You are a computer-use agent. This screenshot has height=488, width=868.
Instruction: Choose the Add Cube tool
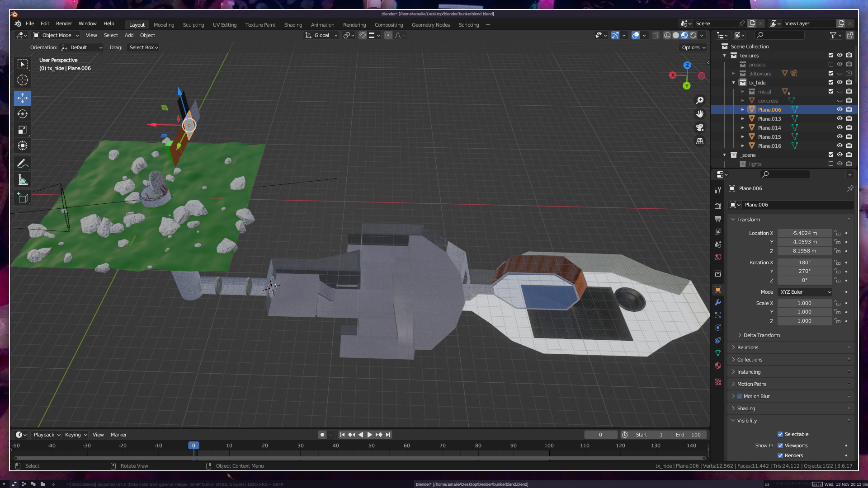point(23,197)
